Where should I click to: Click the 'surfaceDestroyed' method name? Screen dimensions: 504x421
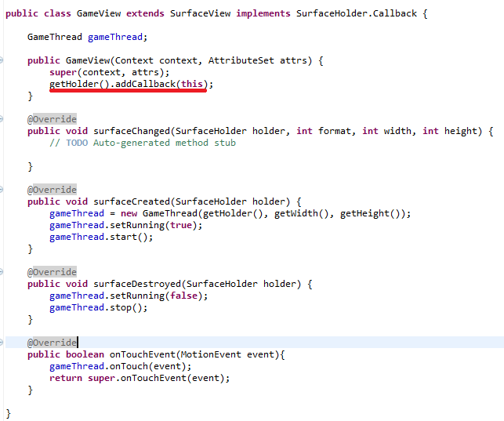pyautogui.click(x=137, y=284)
